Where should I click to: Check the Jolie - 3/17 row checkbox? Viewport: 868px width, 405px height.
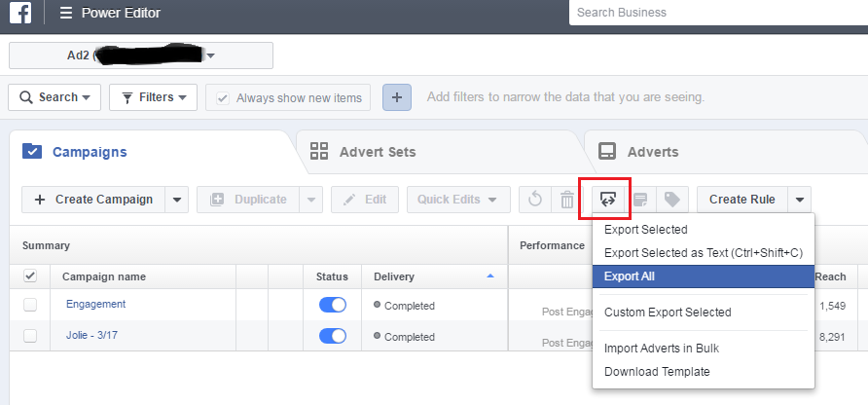click(30, 335)
